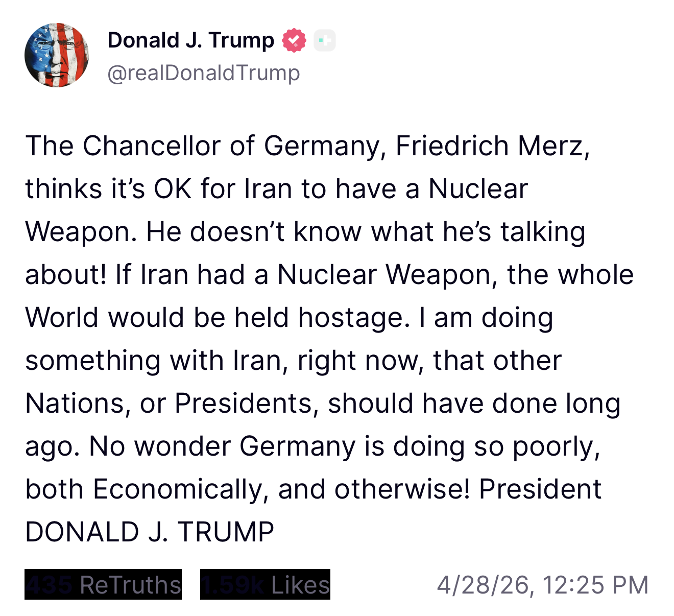Click the first "Nuclear" on second line
This screenshot has height=616, width=674.
click(478, 189)
